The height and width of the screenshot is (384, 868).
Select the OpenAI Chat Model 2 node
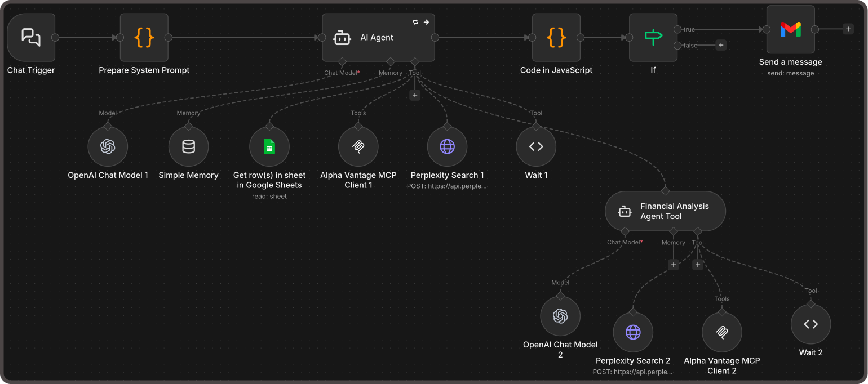(560, 316)
